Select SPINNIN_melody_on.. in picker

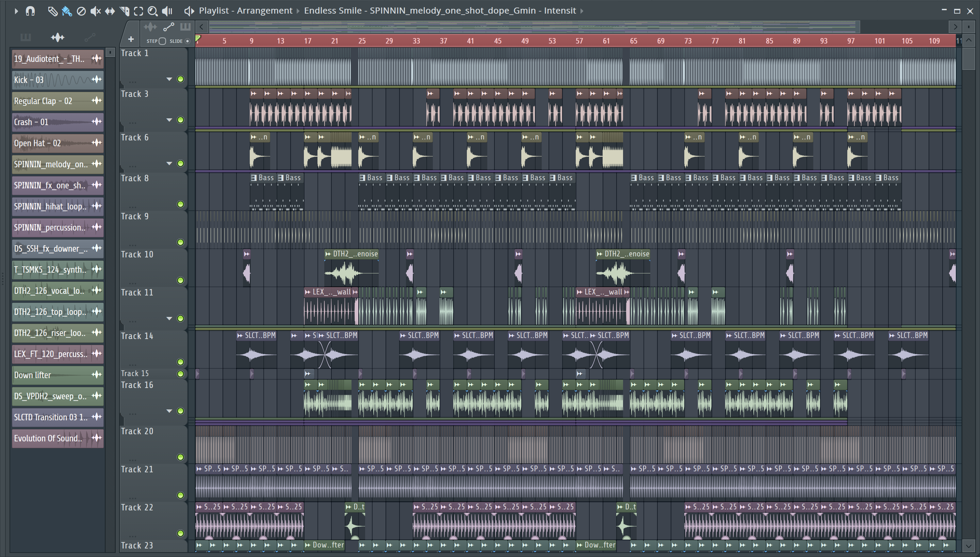click(58, 164)
